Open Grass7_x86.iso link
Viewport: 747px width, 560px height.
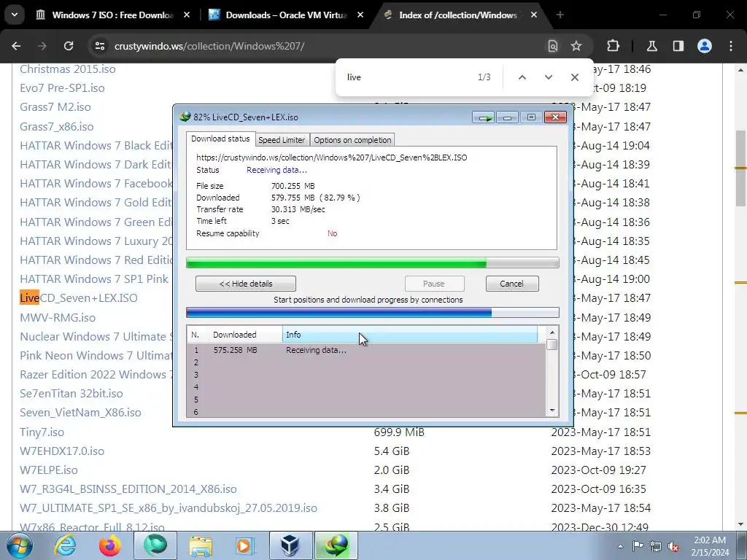point(57,127)
